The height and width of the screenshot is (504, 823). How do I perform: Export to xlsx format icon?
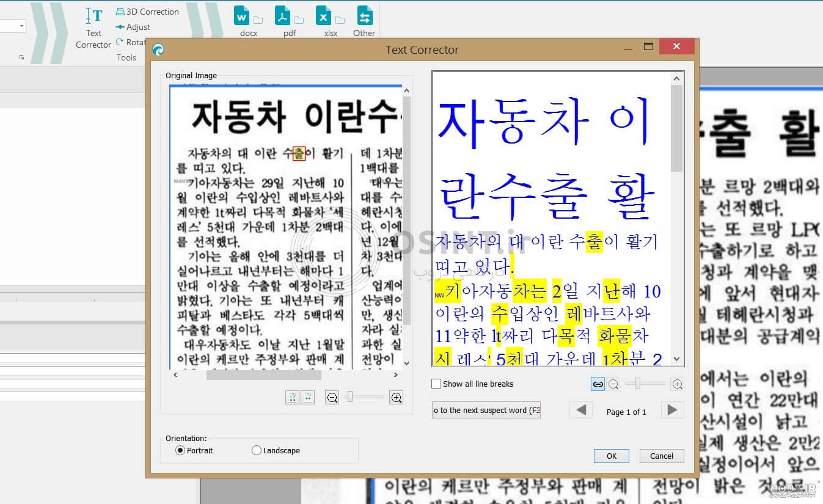(324, 16)
